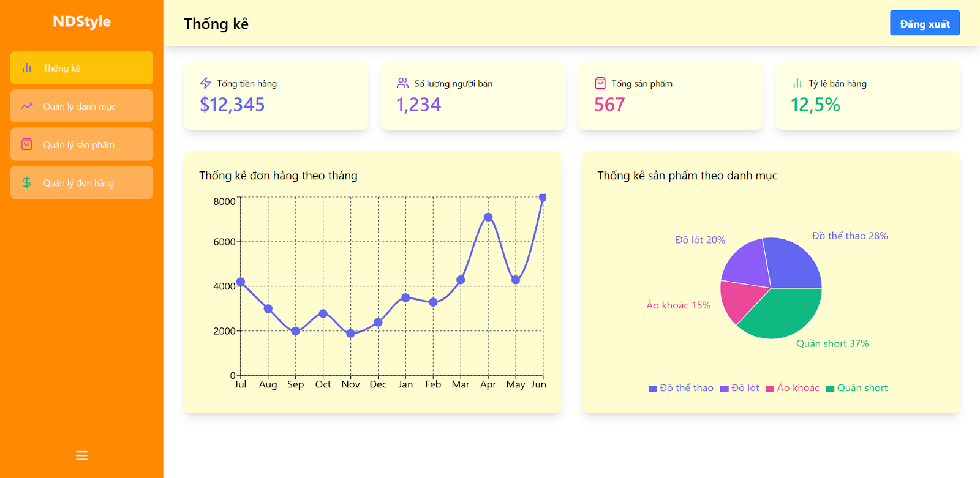Click the Tổng sản phẩm card label

pyautogui.click(x=642, y=83)
